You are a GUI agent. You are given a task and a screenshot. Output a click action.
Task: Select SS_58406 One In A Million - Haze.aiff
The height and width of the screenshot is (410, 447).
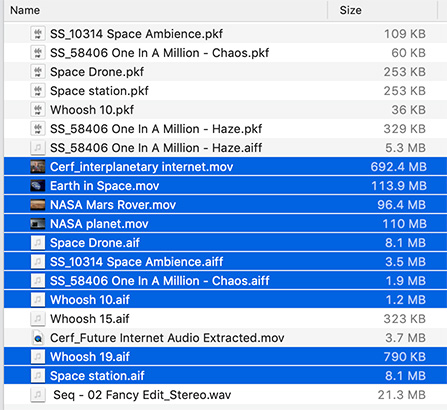click(225, 148)
